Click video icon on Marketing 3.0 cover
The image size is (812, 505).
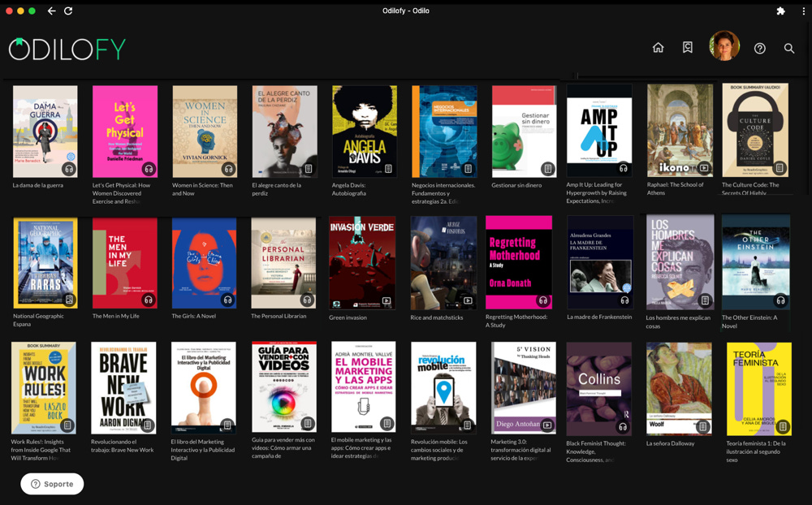[547, 425]
